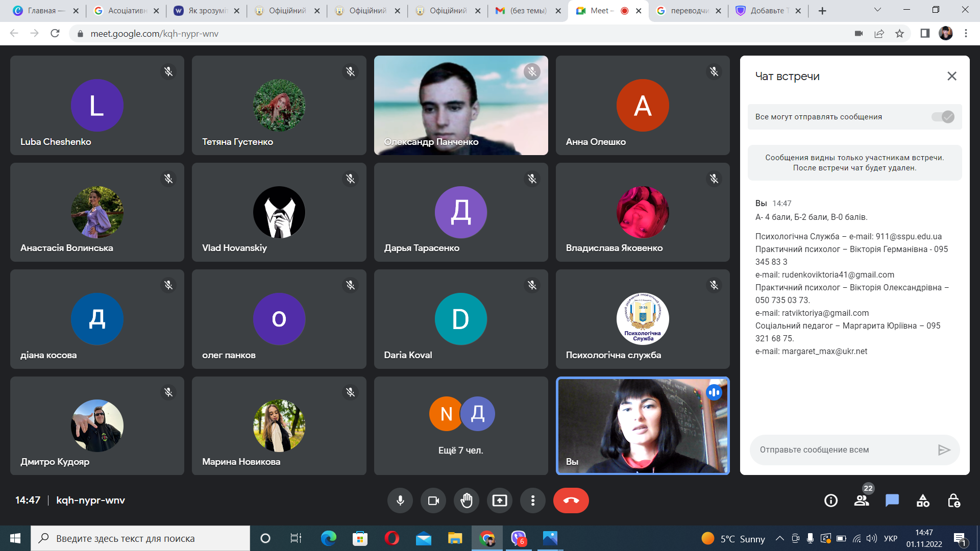Image resolution: width=980 pixels, height=551 pixels.
Task: Show hidden system tray icons
Action: [779, 538]
